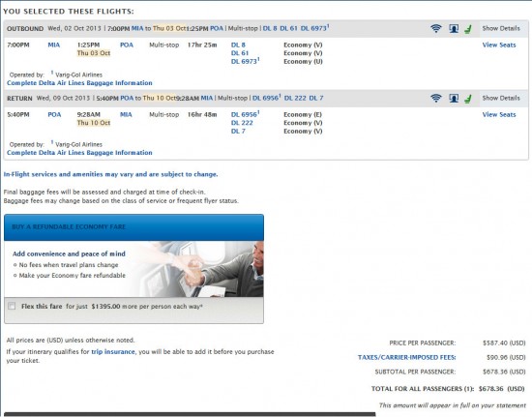
Task: Click the MIA airport code in the outbound details row
Action: (x=53, y=45)
